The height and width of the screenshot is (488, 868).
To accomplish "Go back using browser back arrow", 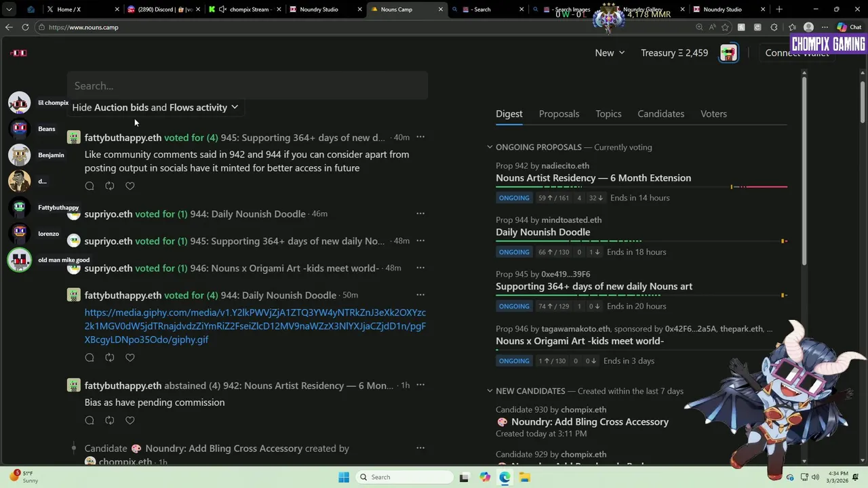I will [8, 27].
